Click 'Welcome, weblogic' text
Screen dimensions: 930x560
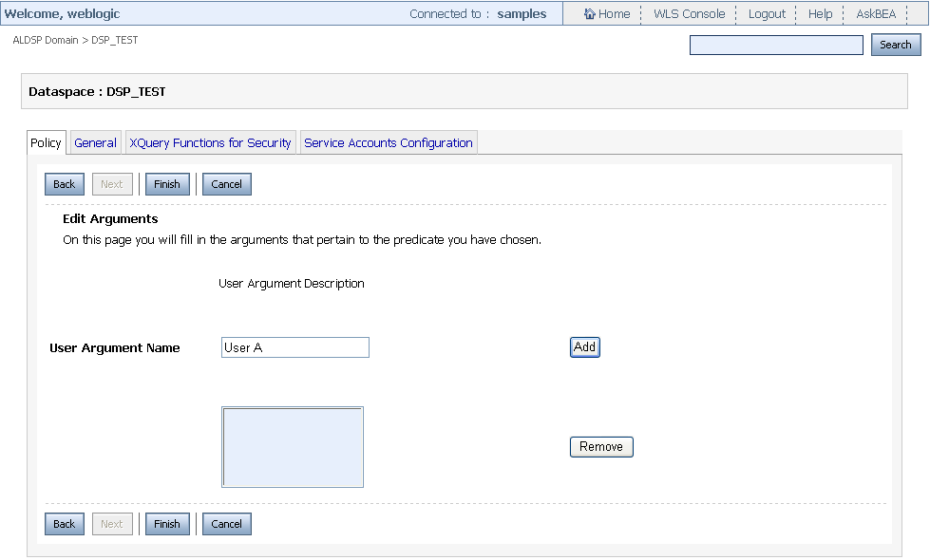click(x=62, y=13)
